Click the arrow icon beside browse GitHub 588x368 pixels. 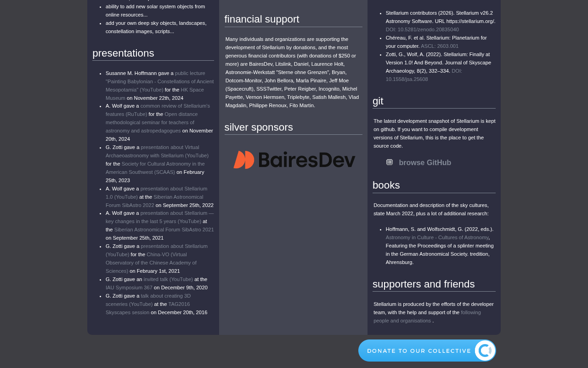pos(390,162)
